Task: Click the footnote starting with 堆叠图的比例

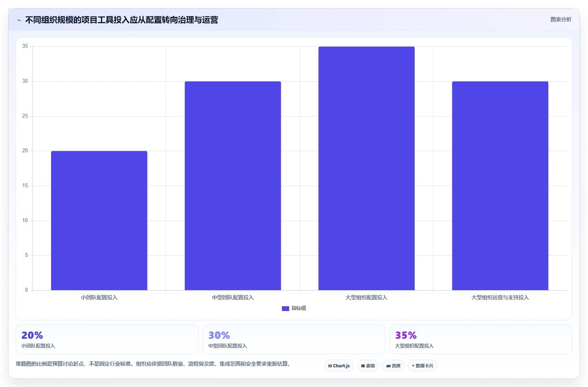Action: coord(153,364)
